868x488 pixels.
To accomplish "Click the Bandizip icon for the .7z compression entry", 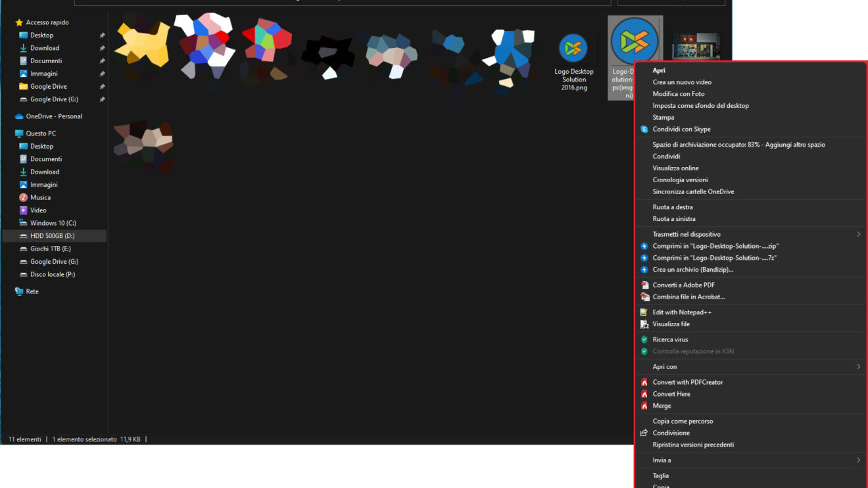I will click(x=644, y=258).
